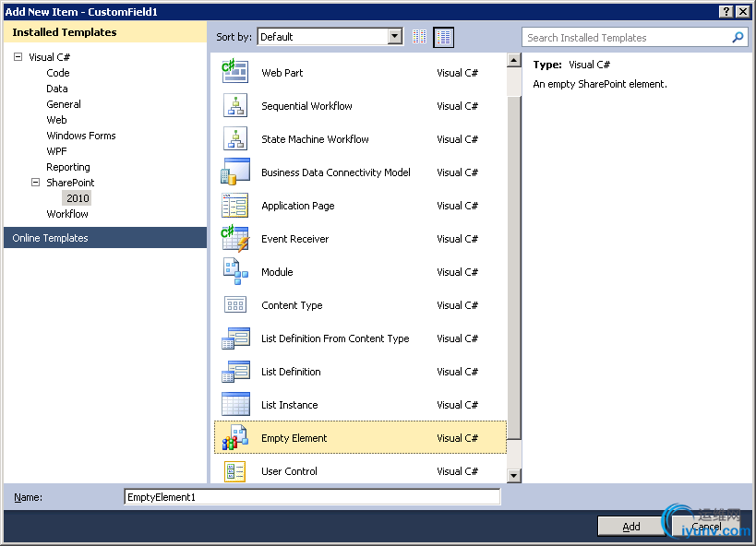The height and width of the screenshot is (546, 756).
Task: Switch to medium icons list view
Action: [x=444, y=37]
